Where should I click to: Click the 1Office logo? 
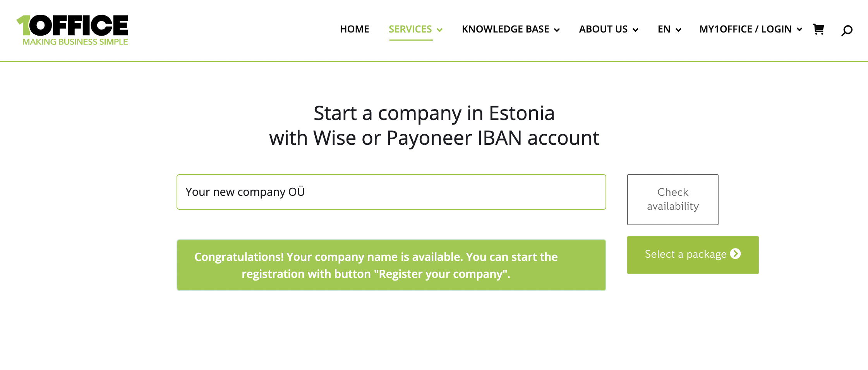pos(72,30)
